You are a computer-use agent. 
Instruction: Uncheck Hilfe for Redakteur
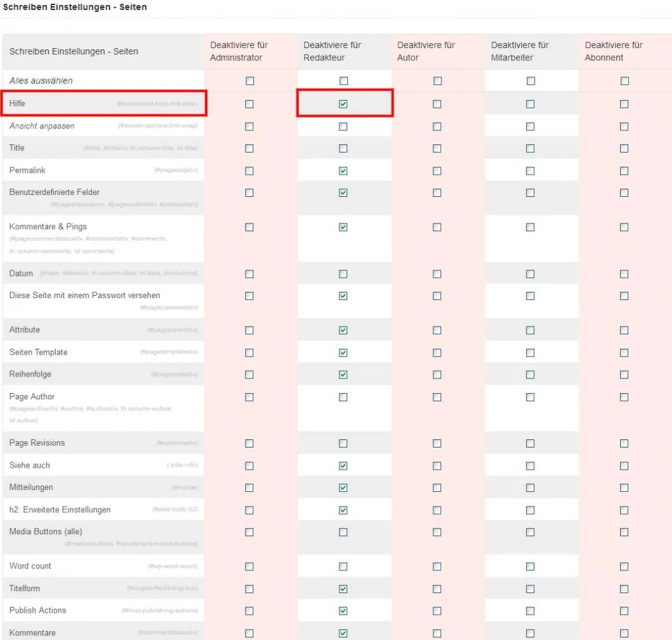(x=343, y=104)
